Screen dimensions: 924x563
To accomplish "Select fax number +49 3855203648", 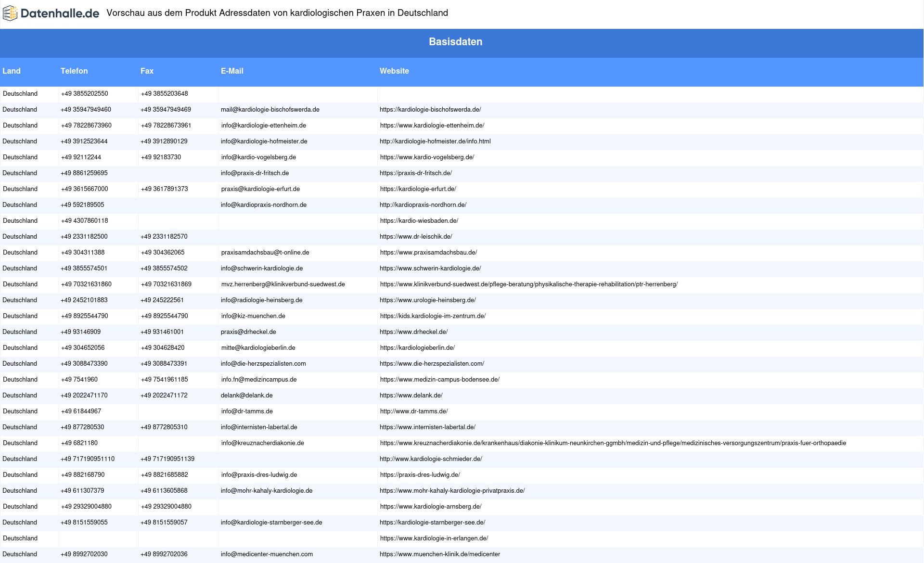I will tap(165, 94).
